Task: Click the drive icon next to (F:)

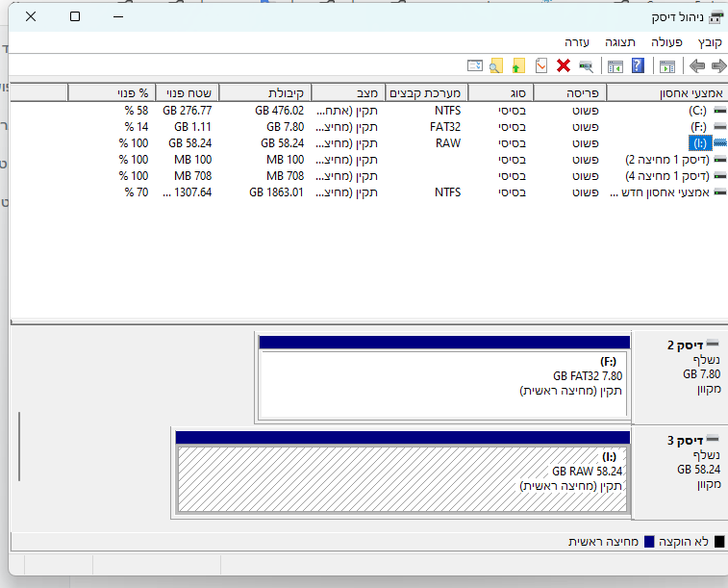Action: 720,126
